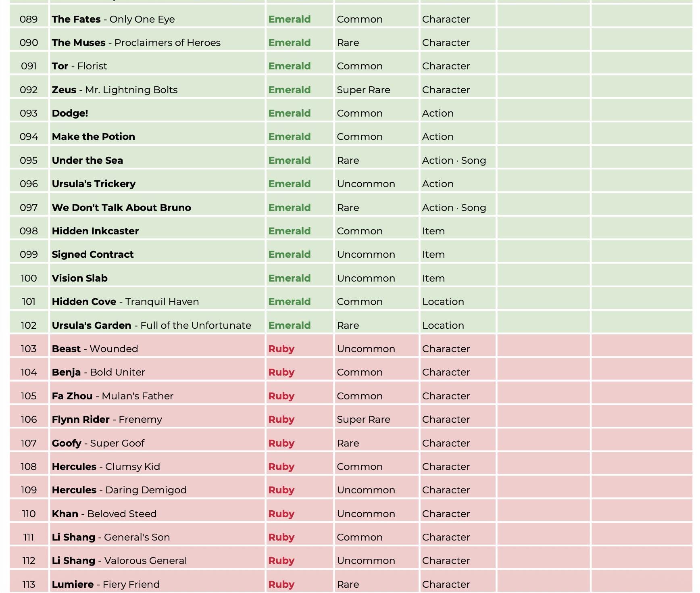
Task: Select the Rare rarity in The Muses row
Action: [348, 43]
